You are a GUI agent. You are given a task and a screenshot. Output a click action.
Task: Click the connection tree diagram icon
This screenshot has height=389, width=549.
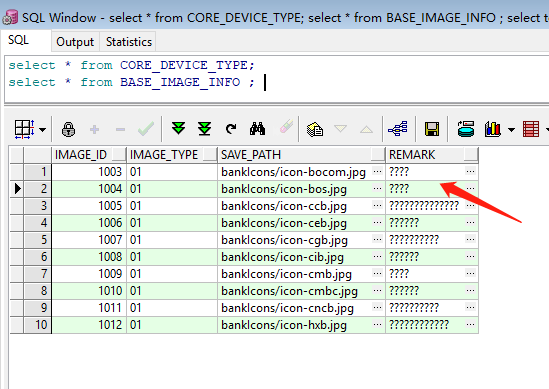coord(398,129)
